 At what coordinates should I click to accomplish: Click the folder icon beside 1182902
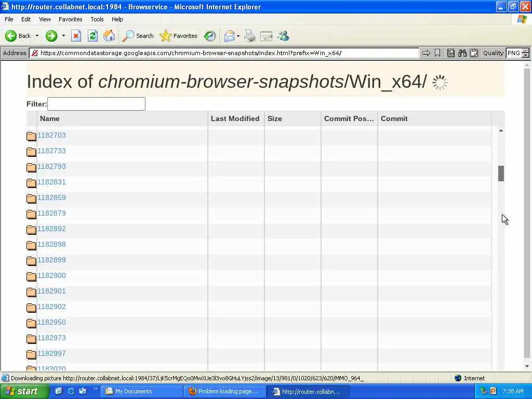pyautogui.click(x=31, y=308)
